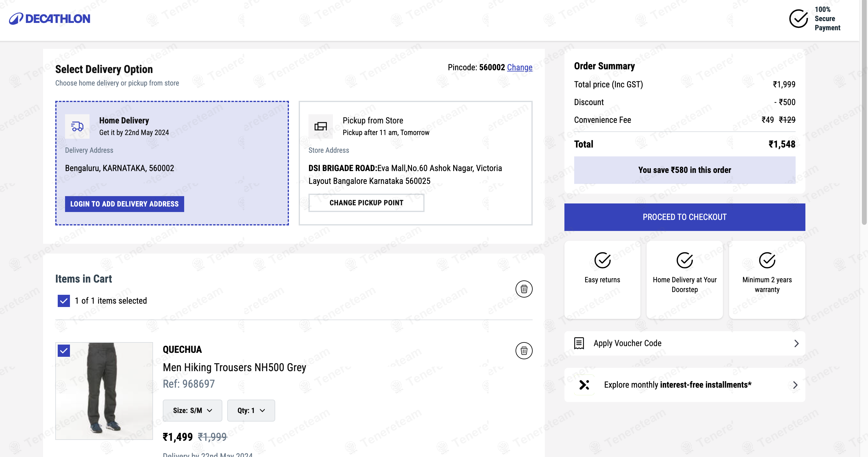Click the Decathlon logo
Image resolution: width=868 pixels, height=457 pixels.
point(49,19)
